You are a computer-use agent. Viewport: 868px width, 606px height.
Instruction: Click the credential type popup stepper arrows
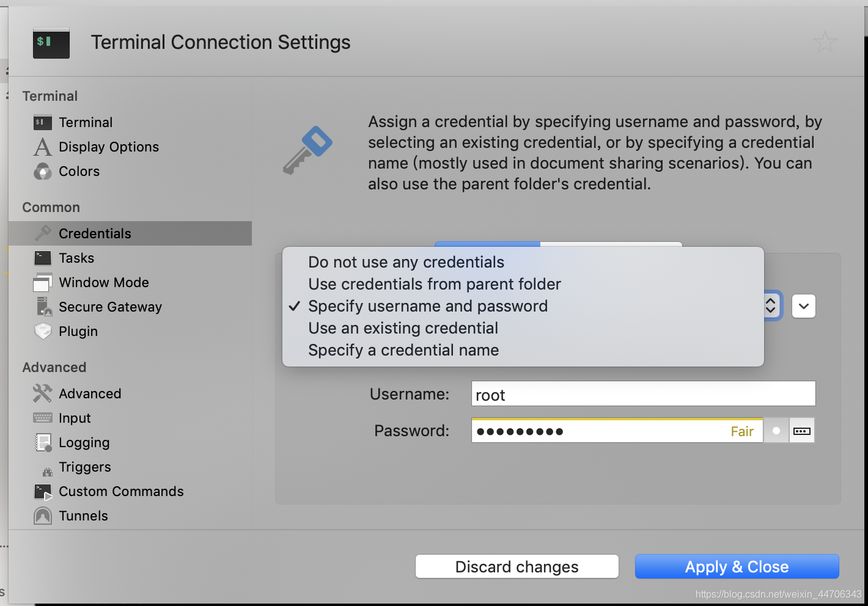(x=771, y=305)
